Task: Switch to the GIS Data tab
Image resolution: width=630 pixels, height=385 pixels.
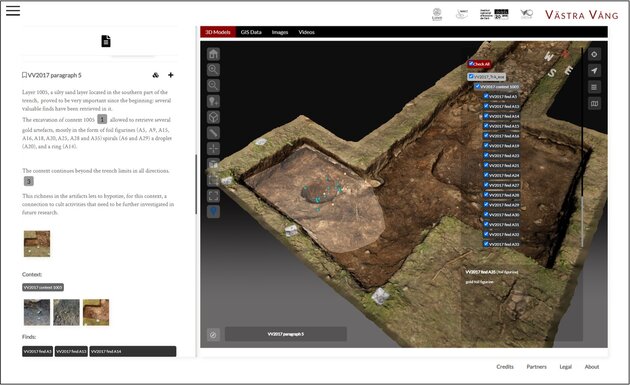Action: (x=251, y=32)
